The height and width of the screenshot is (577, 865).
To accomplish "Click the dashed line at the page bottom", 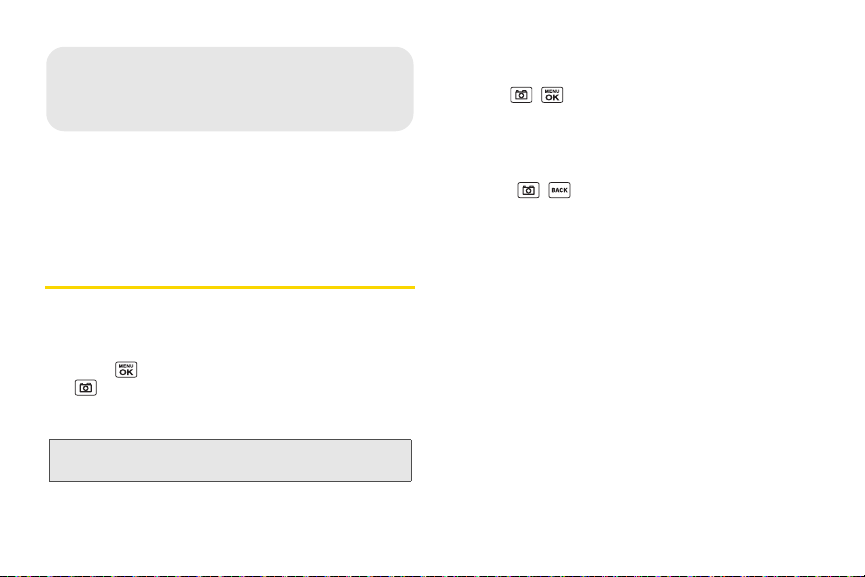I will (432, 575).
